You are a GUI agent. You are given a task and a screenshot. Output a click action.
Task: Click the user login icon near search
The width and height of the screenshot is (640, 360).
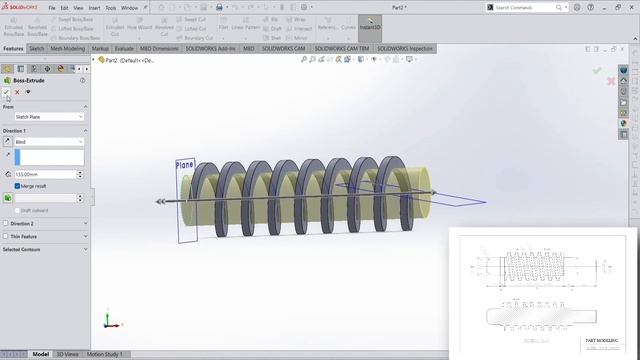[x=577, y=7]
